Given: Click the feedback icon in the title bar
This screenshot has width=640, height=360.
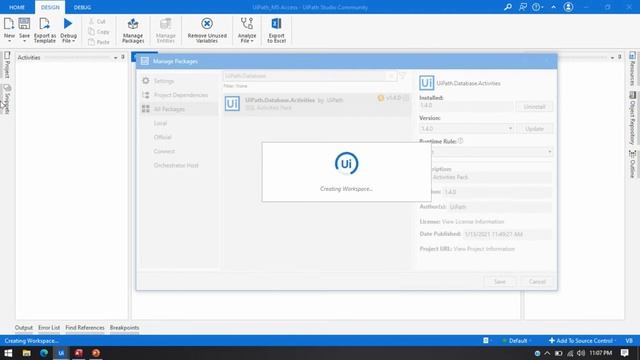Looking at the screenshot, I should click(522, 7).
